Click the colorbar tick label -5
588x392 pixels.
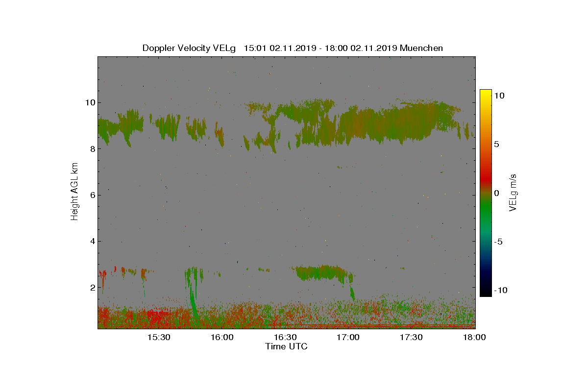click(x=498, y=242)
